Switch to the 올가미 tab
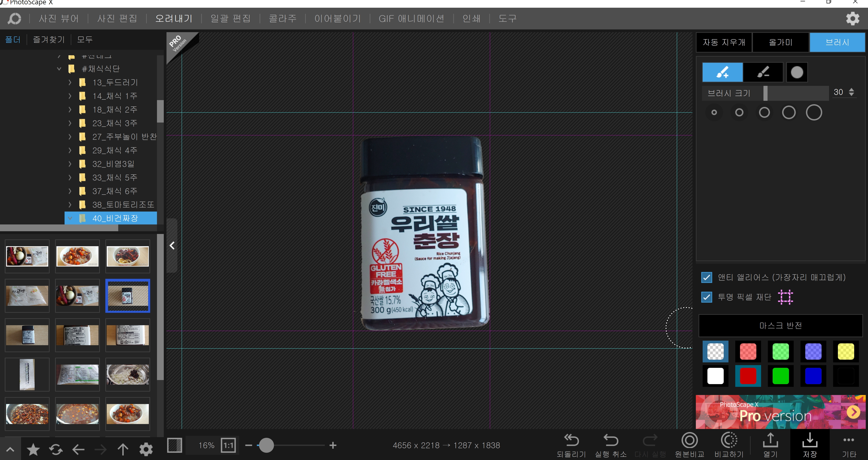 (780, 42)
